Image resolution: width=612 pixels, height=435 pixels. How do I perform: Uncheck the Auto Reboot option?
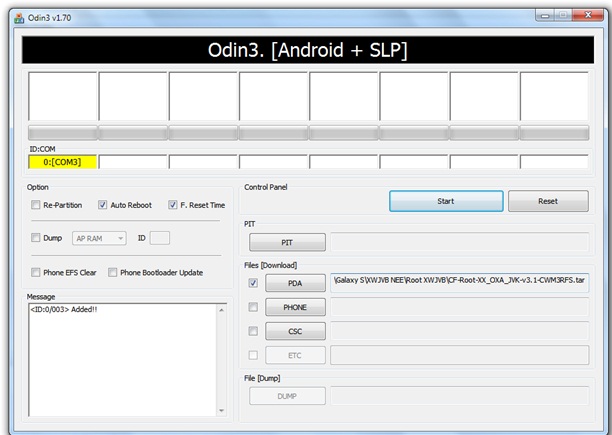102,205
